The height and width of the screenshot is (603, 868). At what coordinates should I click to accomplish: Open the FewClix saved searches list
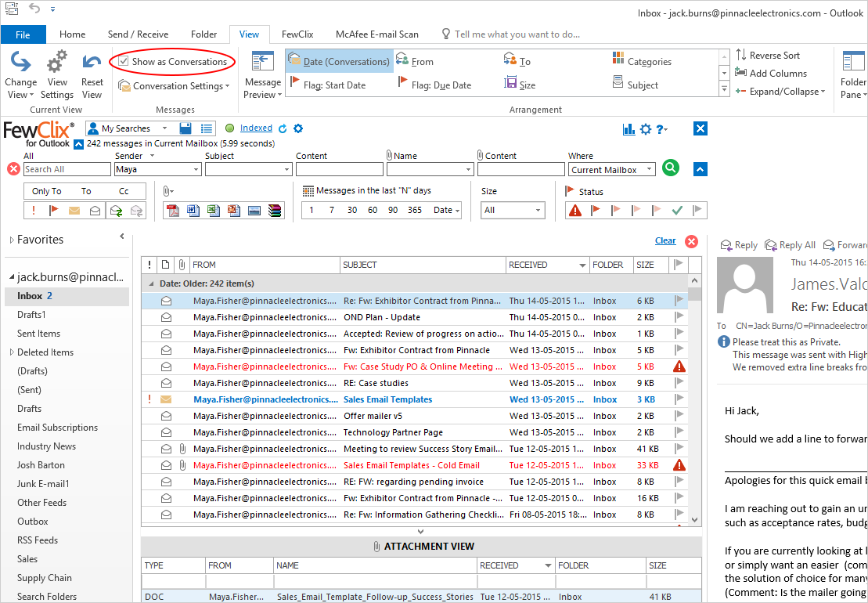207,128
